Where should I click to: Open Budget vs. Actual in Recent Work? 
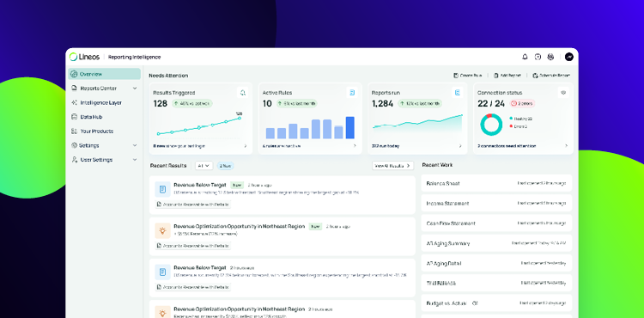click(496, 303)
